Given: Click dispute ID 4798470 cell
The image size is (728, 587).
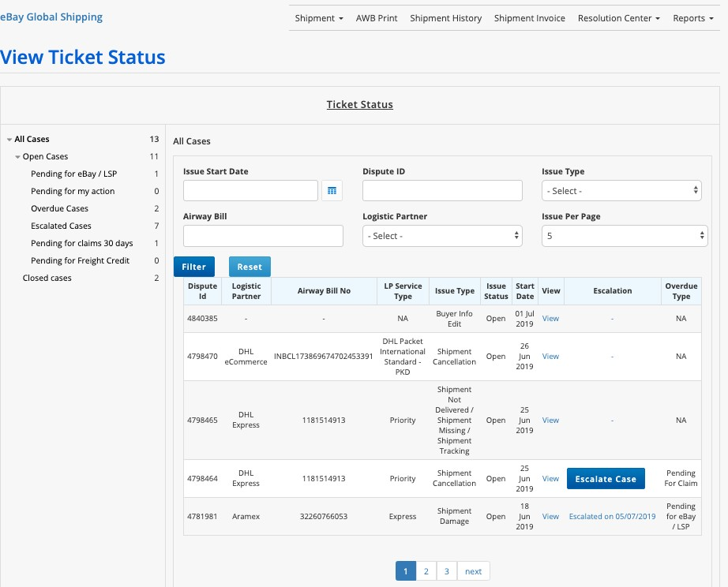Looking at the screenshot, I should coord(202,357).
